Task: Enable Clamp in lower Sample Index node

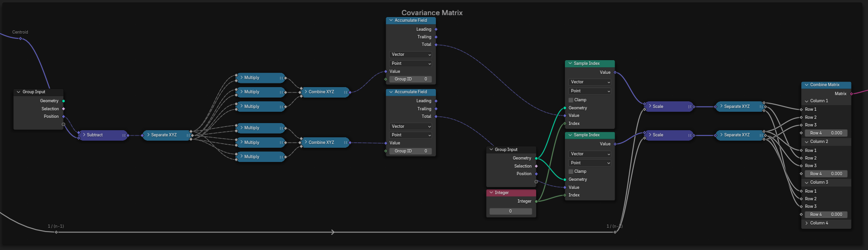Action: pos(571,171)
